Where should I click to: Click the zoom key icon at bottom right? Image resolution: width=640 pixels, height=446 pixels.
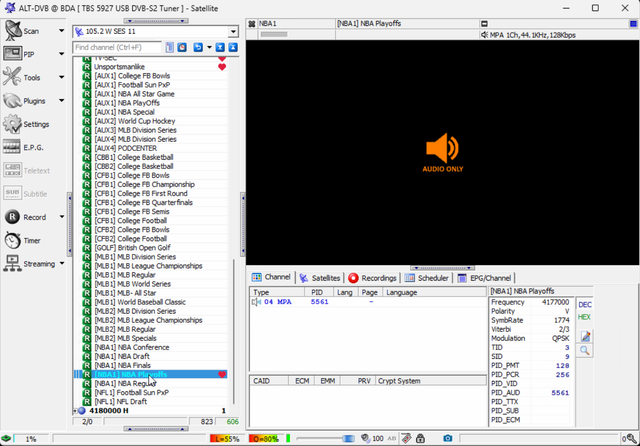[x=631, y=439]
